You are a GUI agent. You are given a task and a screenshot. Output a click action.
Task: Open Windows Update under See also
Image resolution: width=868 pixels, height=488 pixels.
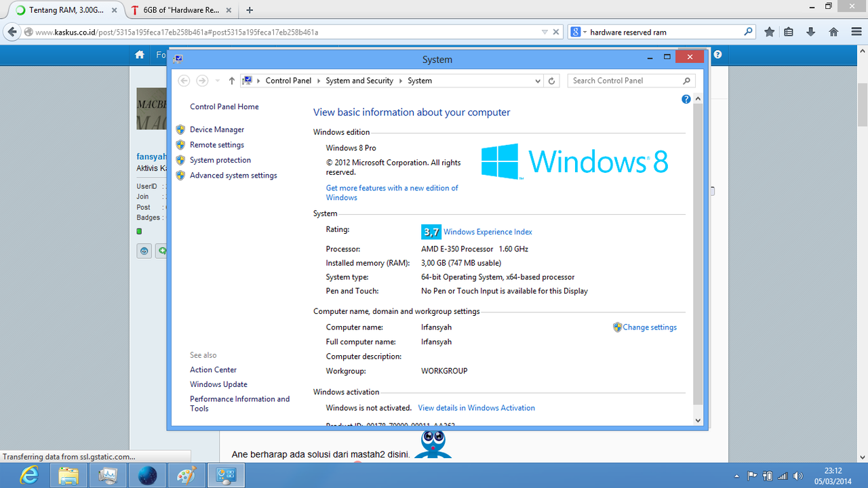click(218, 384)
